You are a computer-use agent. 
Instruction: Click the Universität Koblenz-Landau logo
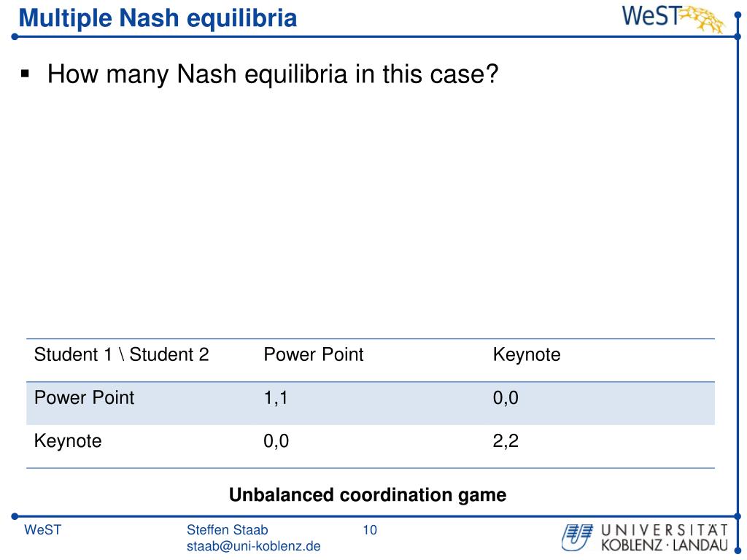[645, 537]
